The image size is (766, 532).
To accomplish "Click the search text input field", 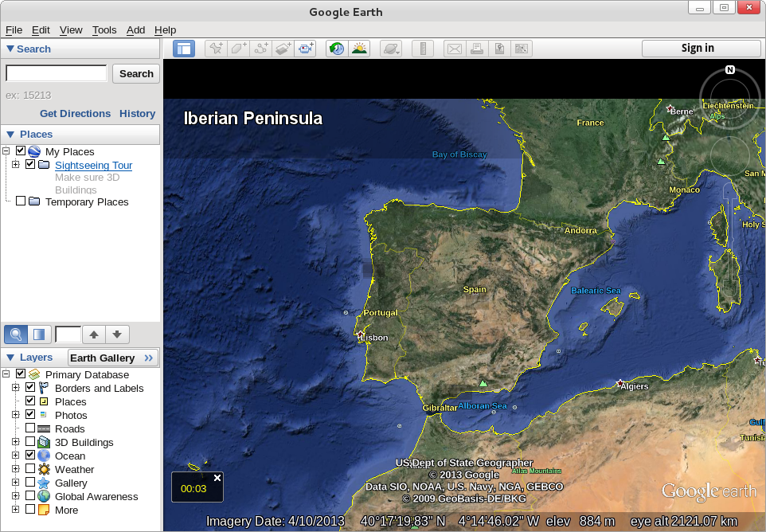I will point(57,73).
